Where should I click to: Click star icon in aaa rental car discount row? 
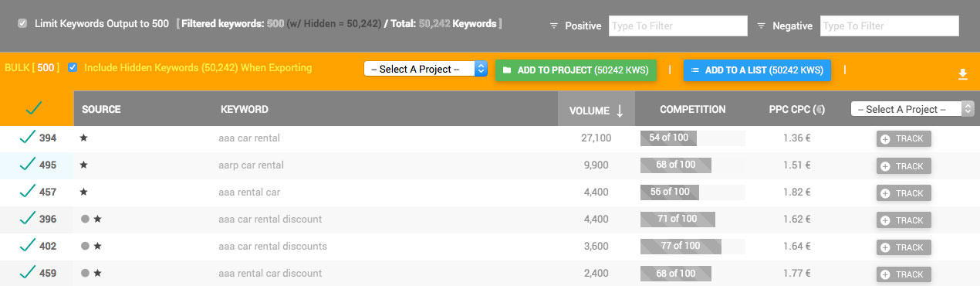click(98, 273)
